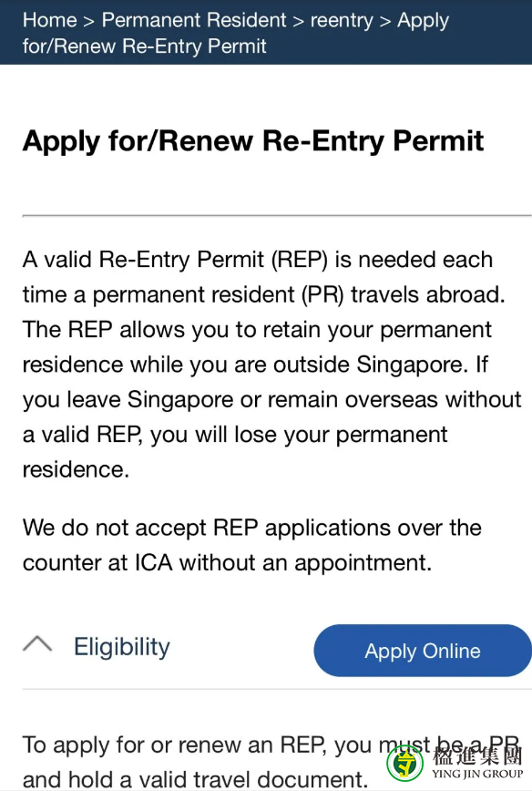Viewport: 532px width, 791px height.
Task: Click the Apply Online button
Action: [423, 651]
